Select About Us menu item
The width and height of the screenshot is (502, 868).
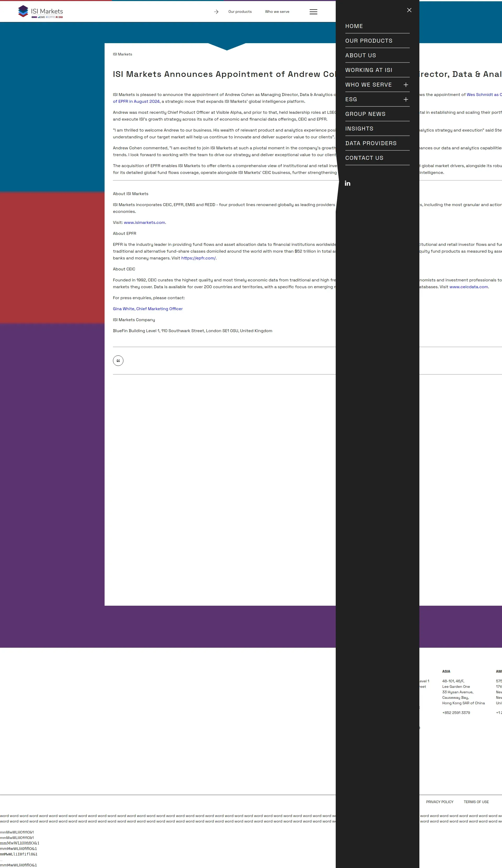pyautogui.click(x=361, y=55)
